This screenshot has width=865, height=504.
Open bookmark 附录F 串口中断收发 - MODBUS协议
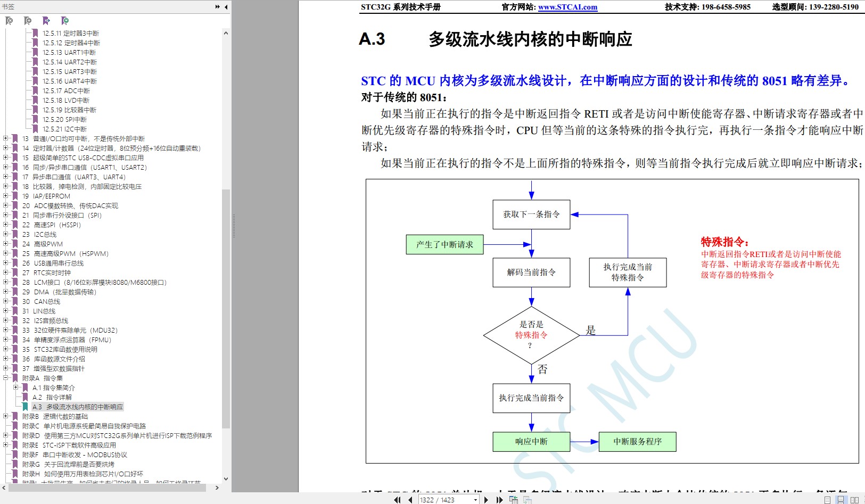tap(75, 455)
